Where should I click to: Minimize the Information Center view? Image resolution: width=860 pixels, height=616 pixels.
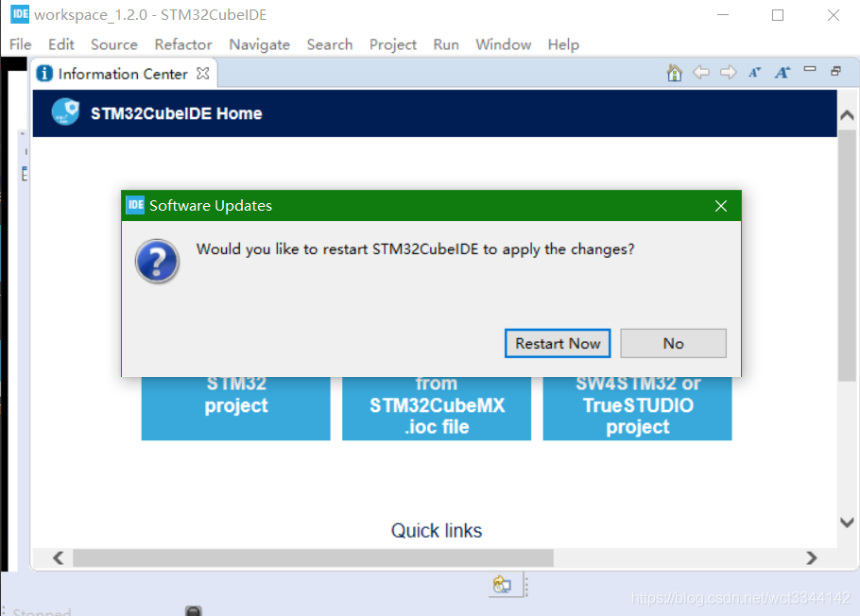(x=810, y=69)
